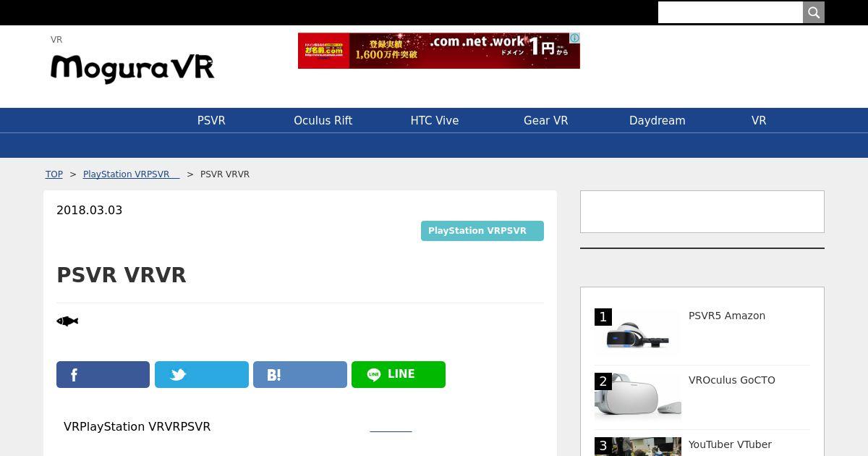Open ranking article VROculus GoCTO
This screenshot has width=868, height=456.
(732, 380)
